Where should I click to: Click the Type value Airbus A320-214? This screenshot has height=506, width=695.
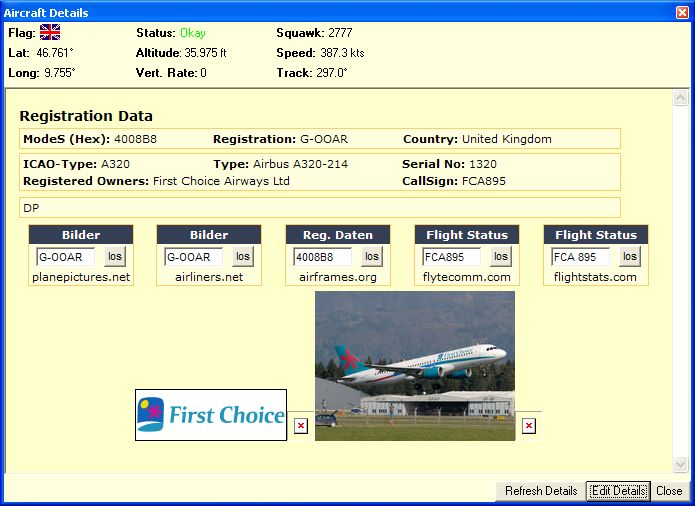[x=300, y=164]
